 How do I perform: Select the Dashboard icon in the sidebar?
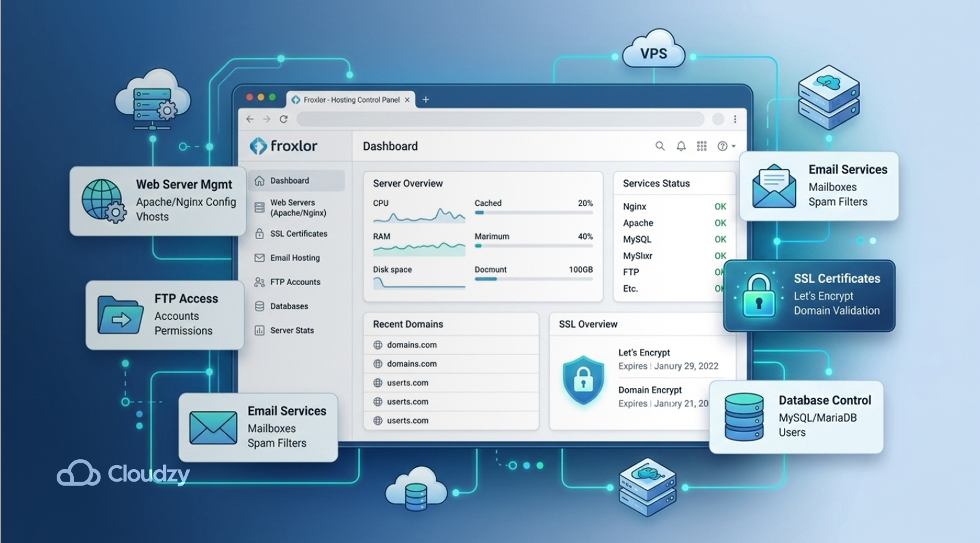coord(260,180)
